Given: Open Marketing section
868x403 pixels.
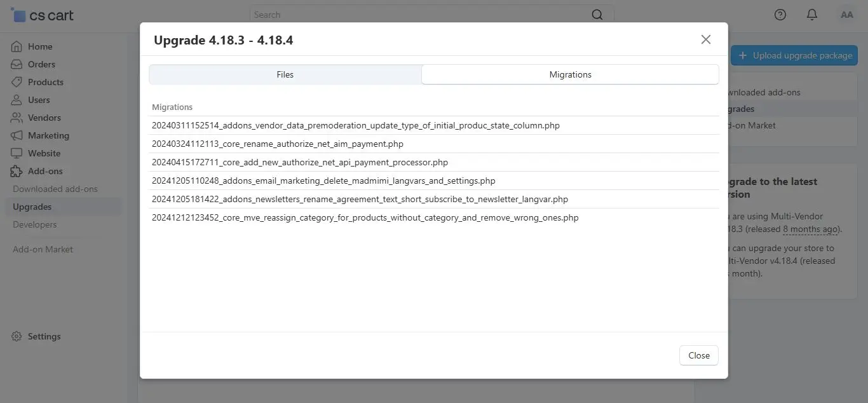Looking at the screenshot, I should coord(48,135).
